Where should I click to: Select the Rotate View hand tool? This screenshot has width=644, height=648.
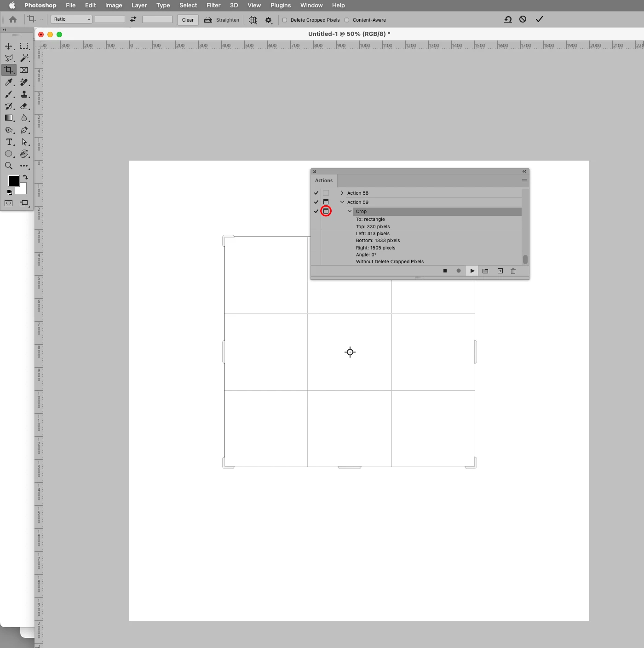24,154
